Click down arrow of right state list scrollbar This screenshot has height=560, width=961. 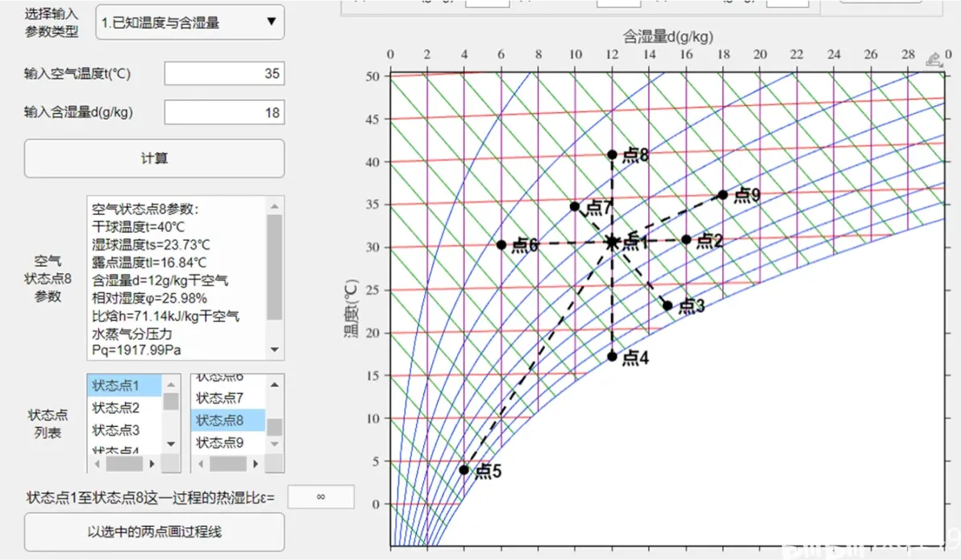point(275,444)
